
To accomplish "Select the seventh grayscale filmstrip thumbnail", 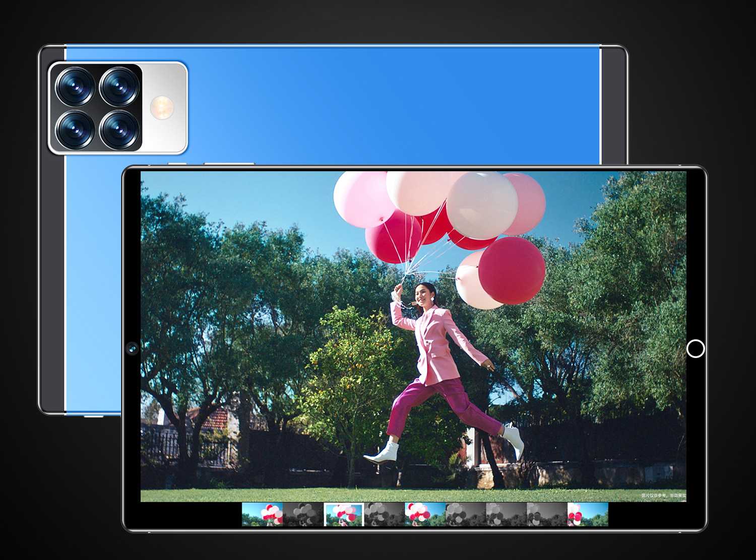I will 506,514.
